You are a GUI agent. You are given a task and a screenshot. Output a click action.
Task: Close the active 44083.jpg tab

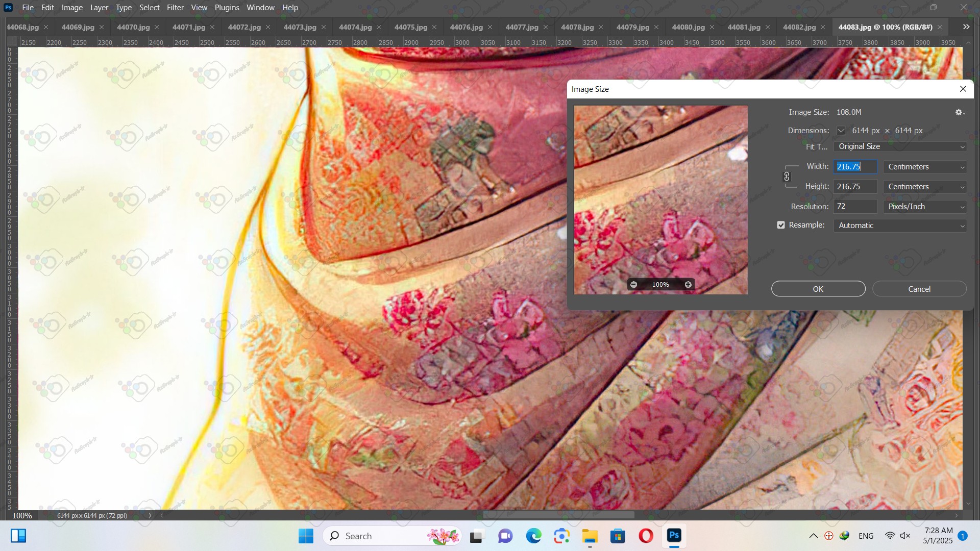pyautogui.click(x=940, y=27)
